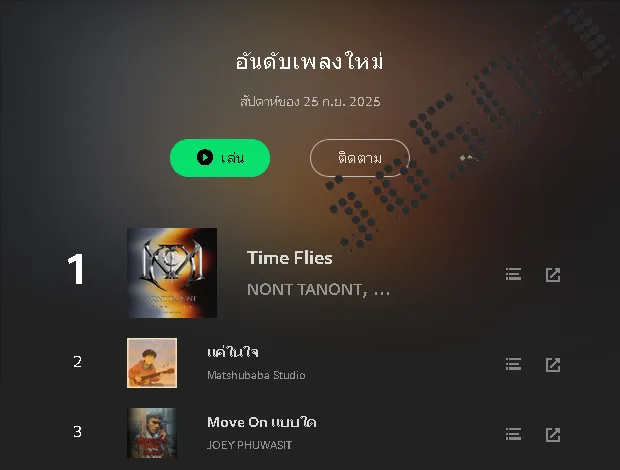Click the list icon for แค่ในใจ
Viewport: 620px width, 470px height.
[513, 364]
